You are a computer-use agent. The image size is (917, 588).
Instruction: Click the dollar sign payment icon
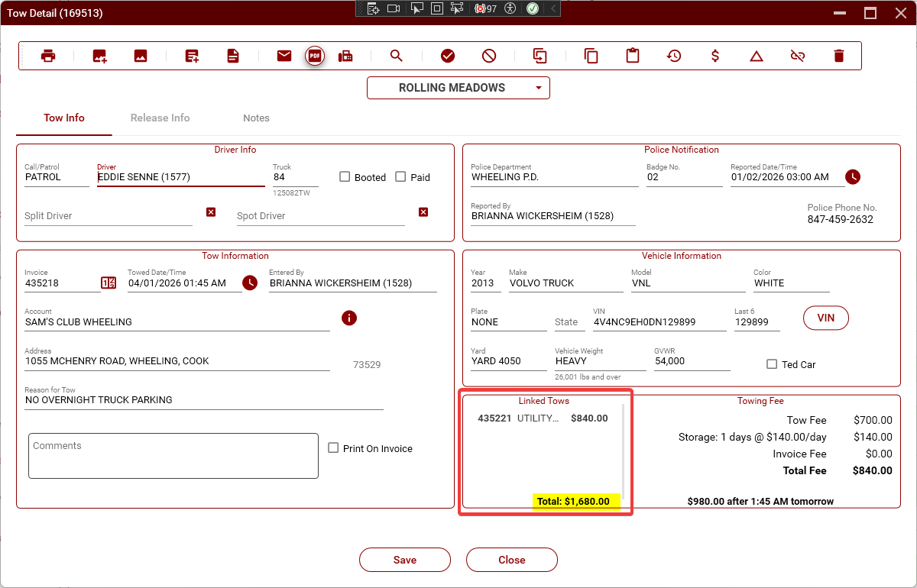point(715,56)
